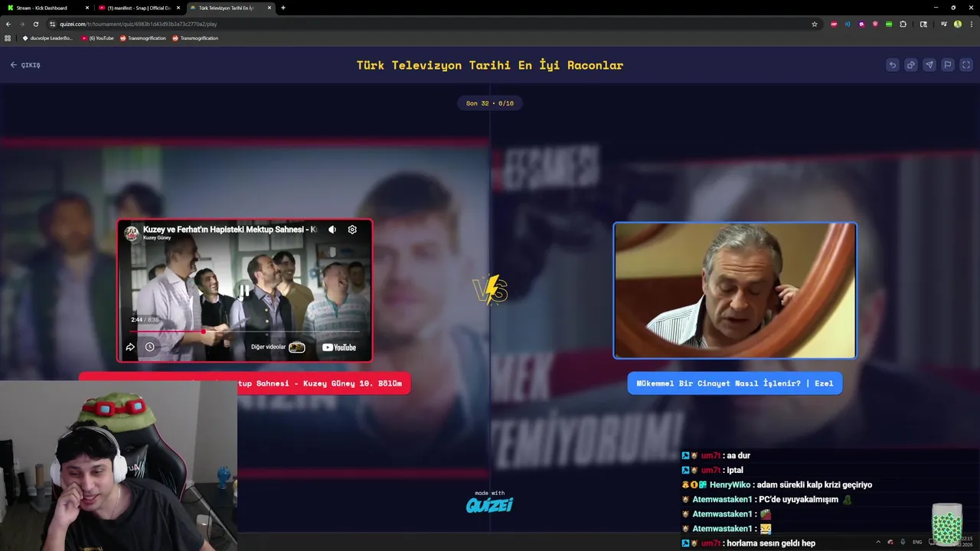Click the purple extension icon
This screenshot has width=980, height=551.
tap(861, 24)
